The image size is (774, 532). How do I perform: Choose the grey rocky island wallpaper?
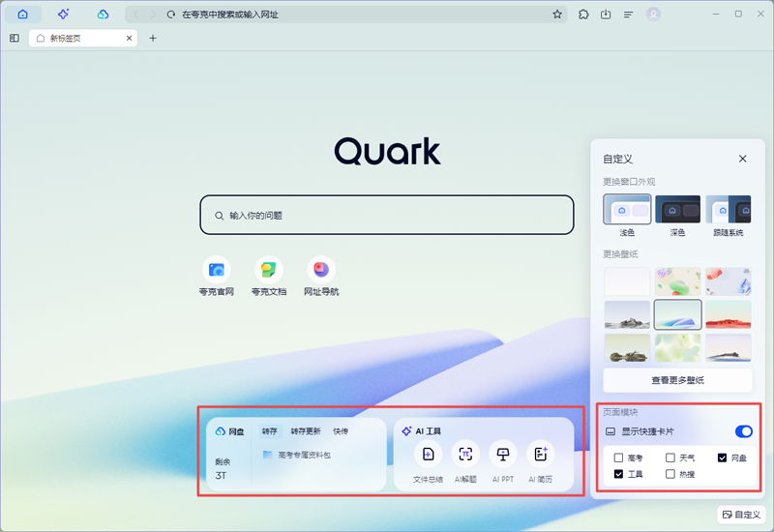tap(627, 314)
